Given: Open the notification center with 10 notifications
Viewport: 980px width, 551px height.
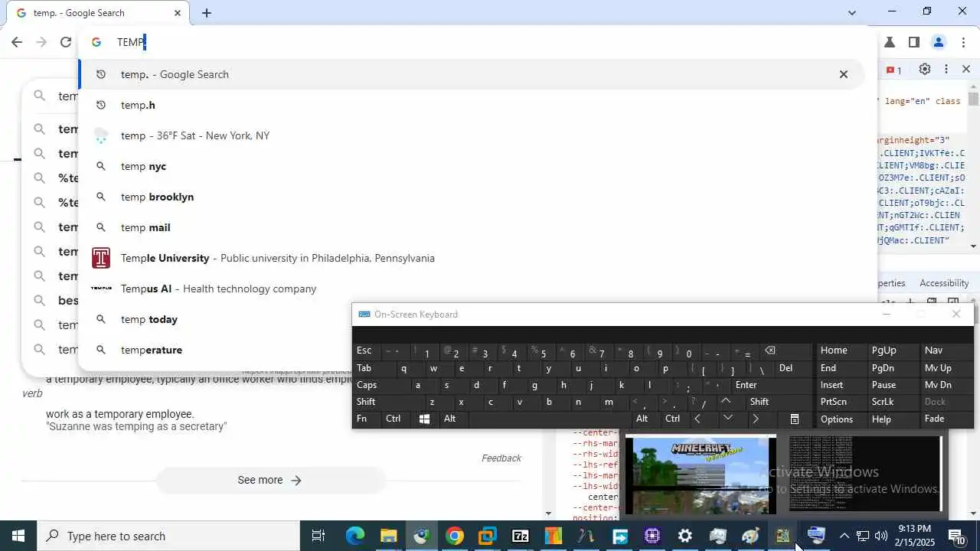Looking at the screenshot, I should click(x=957, y=536).
